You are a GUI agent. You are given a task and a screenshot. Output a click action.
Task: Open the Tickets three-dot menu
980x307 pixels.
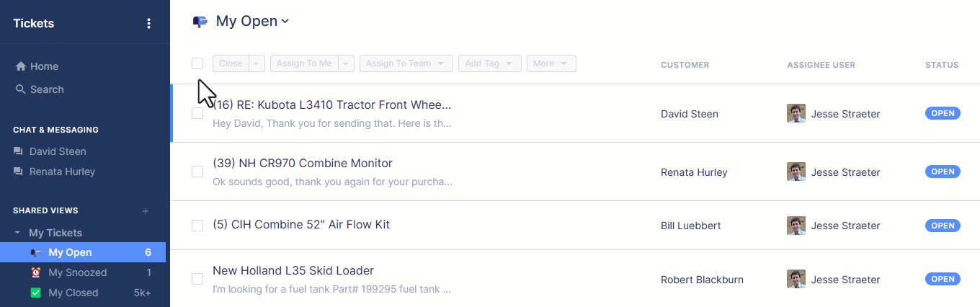[x=149, y=23]
